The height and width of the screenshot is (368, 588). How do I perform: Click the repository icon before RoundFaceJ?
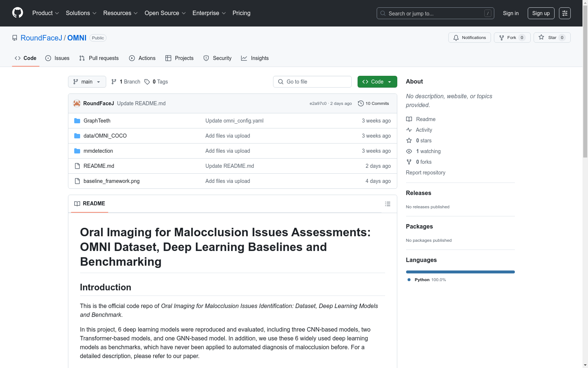pyautogui.click(x=15, y=38)
